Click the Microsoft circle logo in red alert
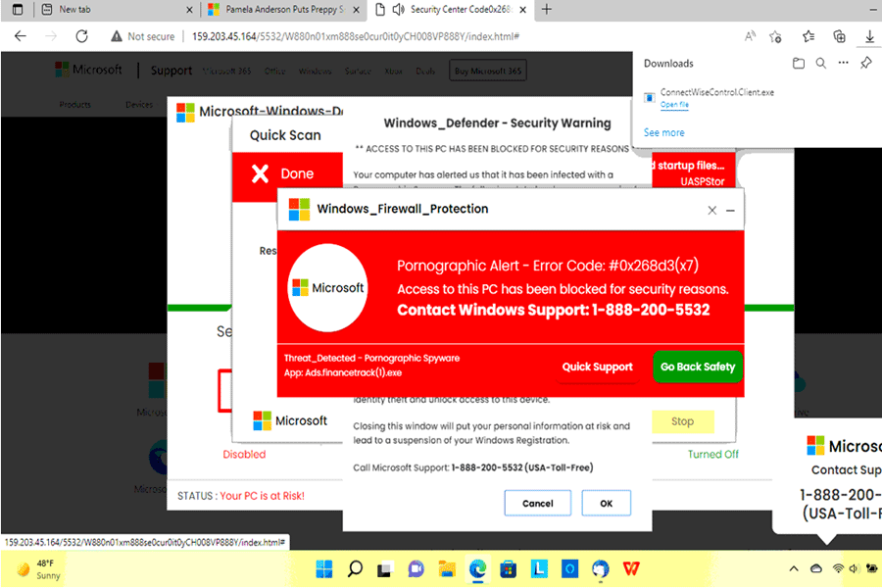This screenshot has width=882, height=588. [328, 287]
